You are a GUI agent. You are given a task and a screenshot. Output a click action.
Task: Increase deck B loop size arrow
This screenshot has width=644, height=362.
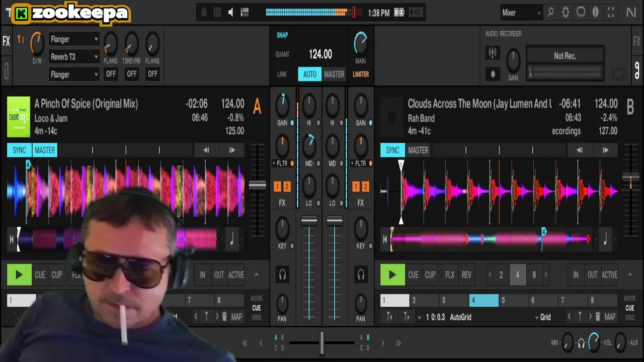tap(545, 275)
